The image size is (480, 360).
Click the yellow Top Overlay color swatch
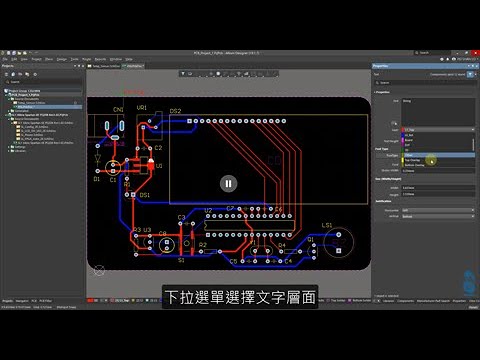[403, 160]
